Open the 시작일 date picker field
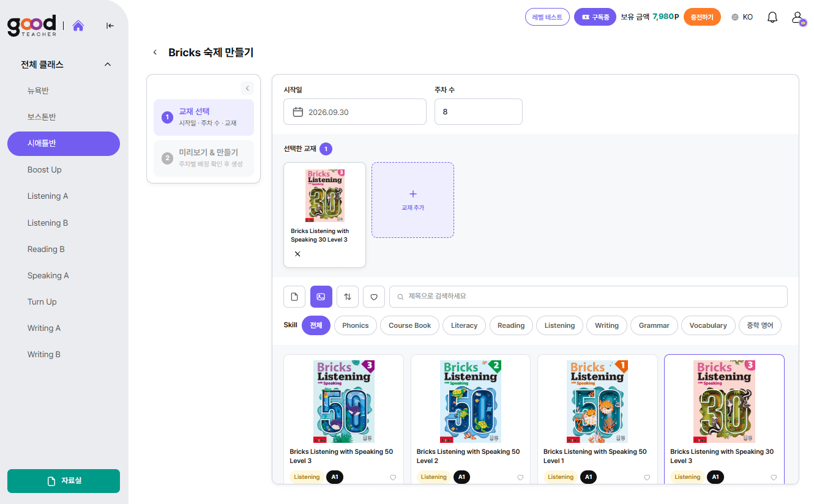This screenshot has width=814, height=504. [x=355, y=112]
